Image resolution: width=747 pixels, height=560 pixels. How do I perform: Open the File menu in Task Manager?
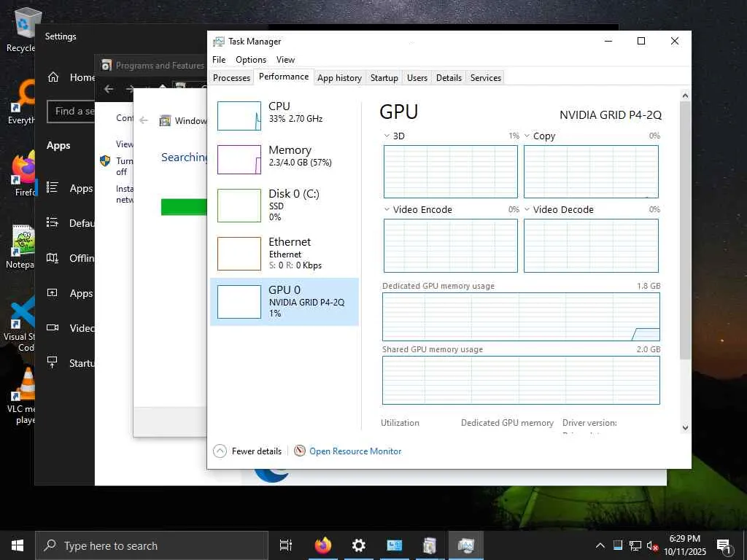[x=219, y=60]
